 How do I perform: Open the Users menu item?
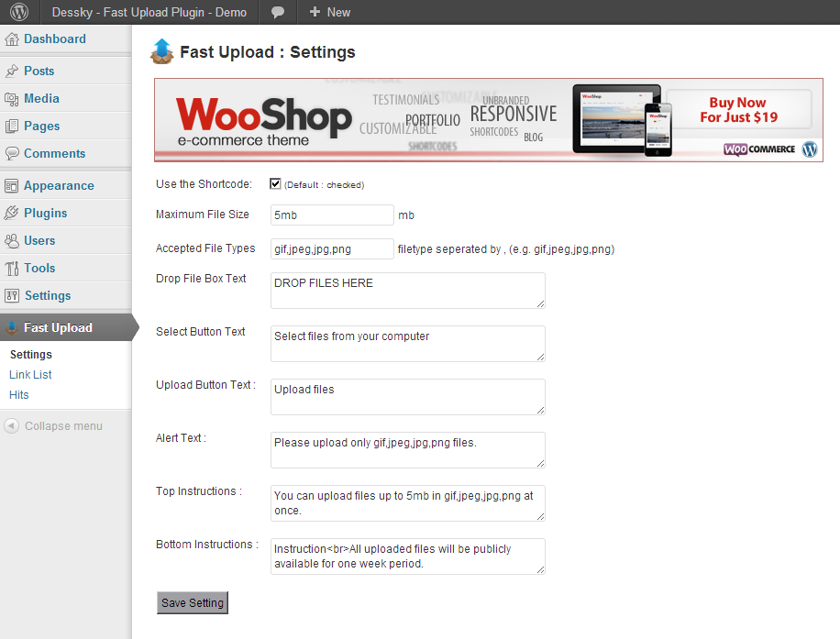click(39, 241)
